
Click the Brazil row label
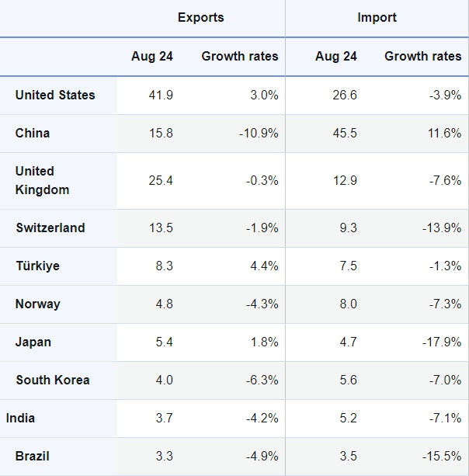click(x=32, y=457)
